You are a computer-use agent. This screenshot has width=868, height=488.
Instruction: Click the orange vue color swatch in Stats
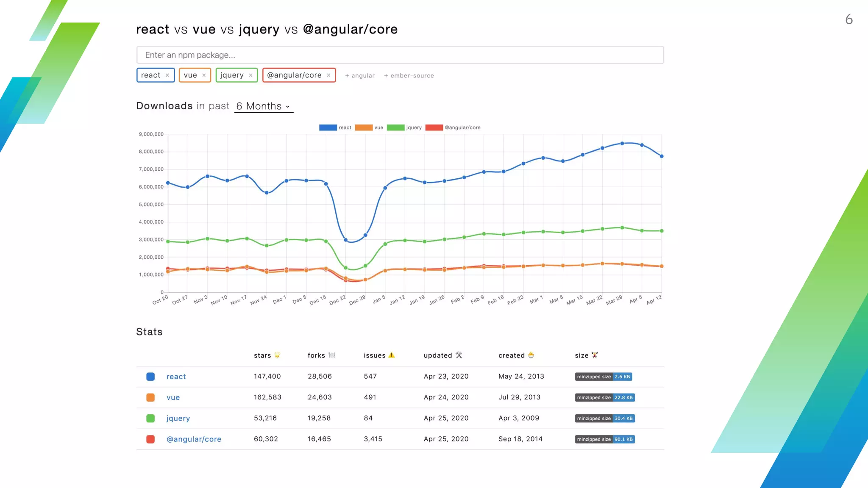coord(150,397)
